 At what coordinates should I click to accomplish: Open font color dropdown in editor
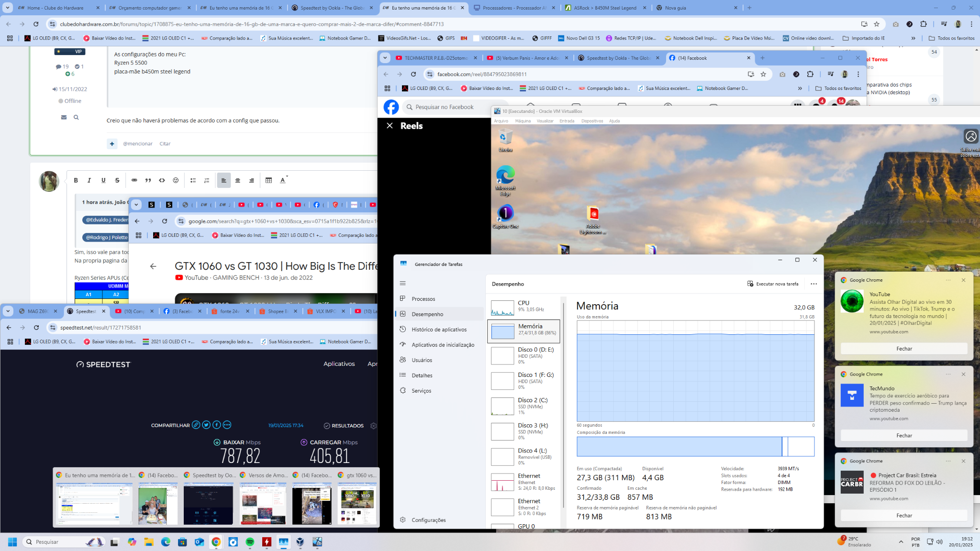[x=283, y=180]
